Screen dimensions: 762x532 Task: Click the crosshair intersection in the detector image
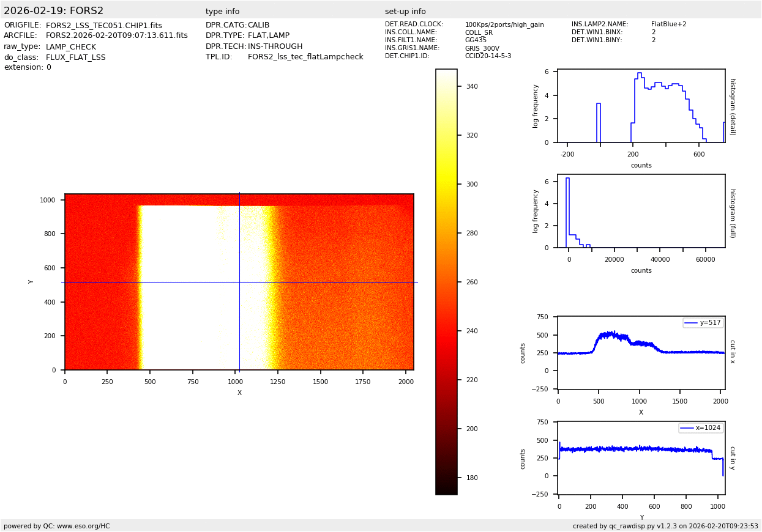coord(239,282)
